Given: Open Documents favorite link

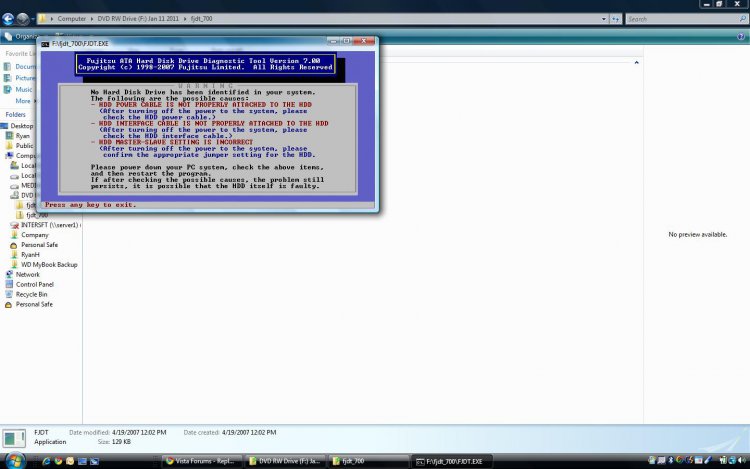Looking at the screenshot, I should [20, 66].
